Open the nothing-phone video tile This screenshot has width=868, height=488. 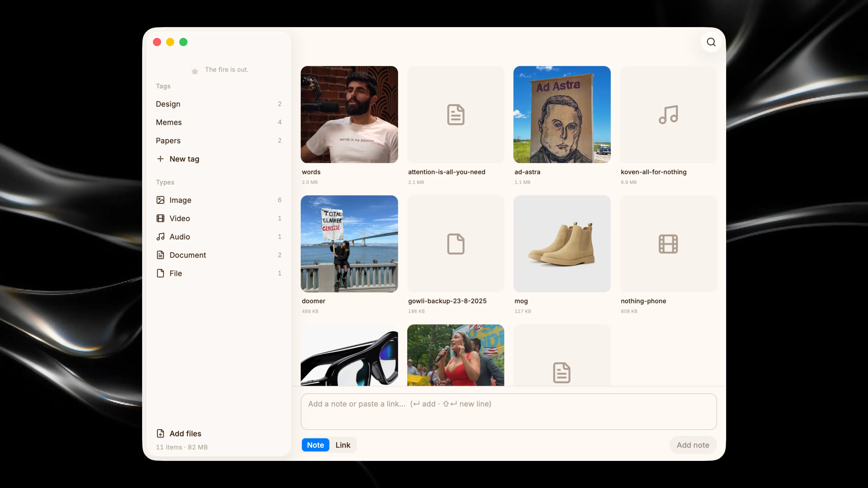(668, 244)
